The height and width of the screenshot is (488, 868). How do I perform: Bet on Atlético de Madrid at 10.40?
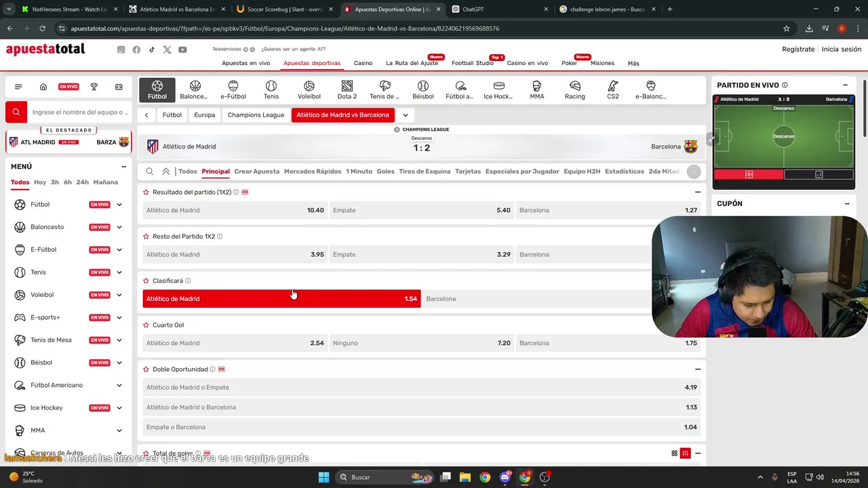pos(235,210)
